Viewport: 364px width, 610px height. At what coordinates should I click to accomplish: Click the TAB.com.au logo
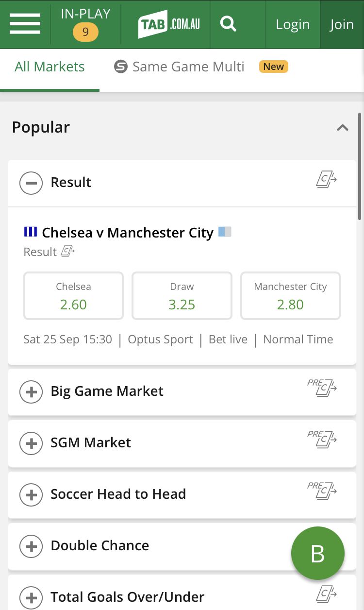click(x=169, y=24)
